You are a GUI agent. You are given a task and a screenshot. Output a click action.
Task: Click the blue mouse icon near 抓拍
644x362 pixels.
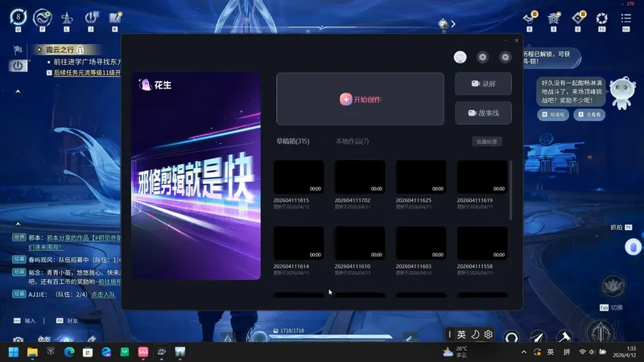tap(633, 247)
